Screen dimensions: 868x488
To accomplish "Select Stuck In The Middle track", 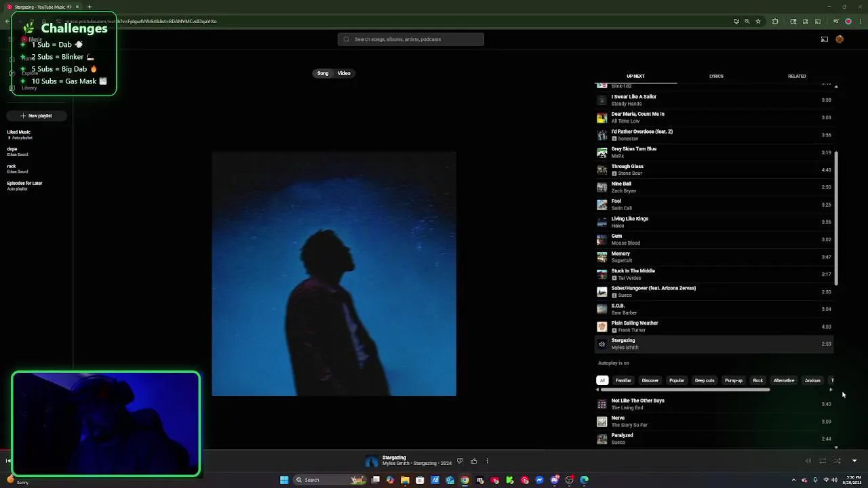I will [714, 274].
